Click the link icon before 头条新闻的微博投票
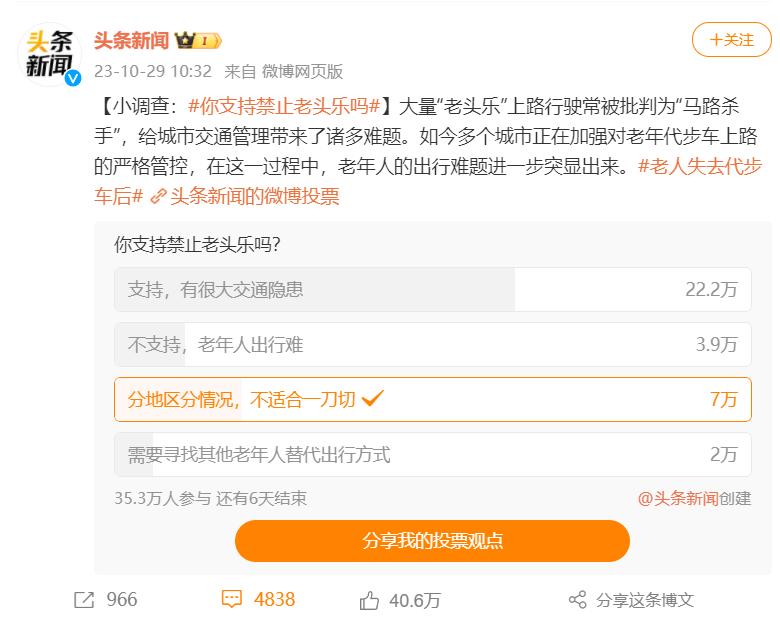The image size is (780, 618). pos(157,197)
